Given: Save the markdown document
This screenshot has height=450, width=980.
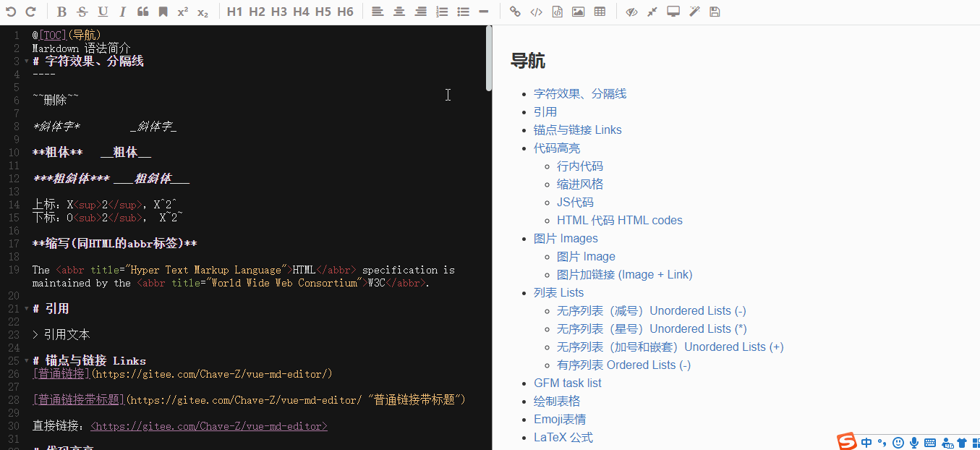Looking at the screenshot, I should click(x=715, y=11).
